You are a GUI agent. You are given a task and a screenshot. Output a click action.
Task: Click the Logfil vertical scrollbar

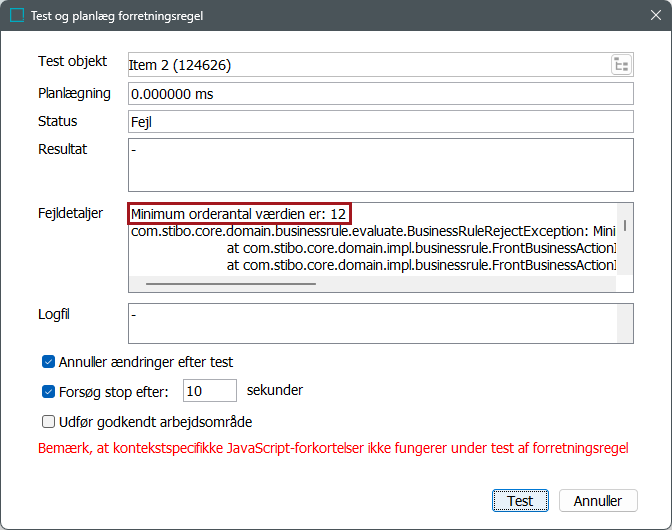coord(625,324)
